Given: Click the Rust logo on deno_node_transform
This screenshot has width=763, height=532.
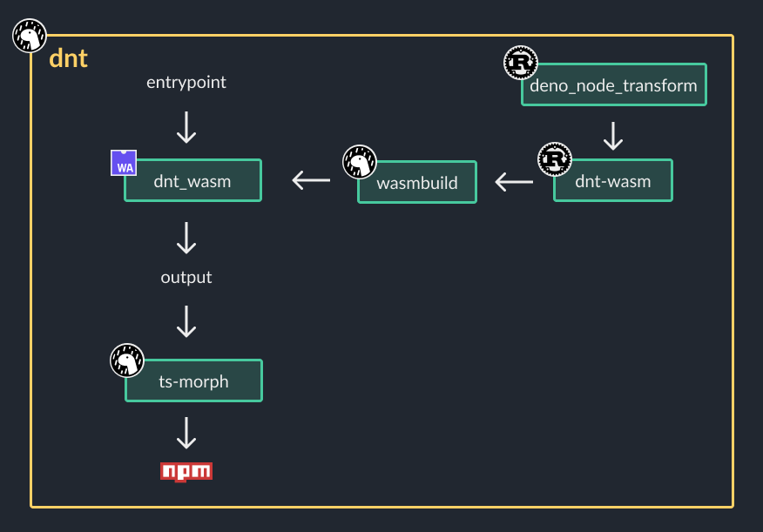Looking at the screenshot, I should point(520,63).
